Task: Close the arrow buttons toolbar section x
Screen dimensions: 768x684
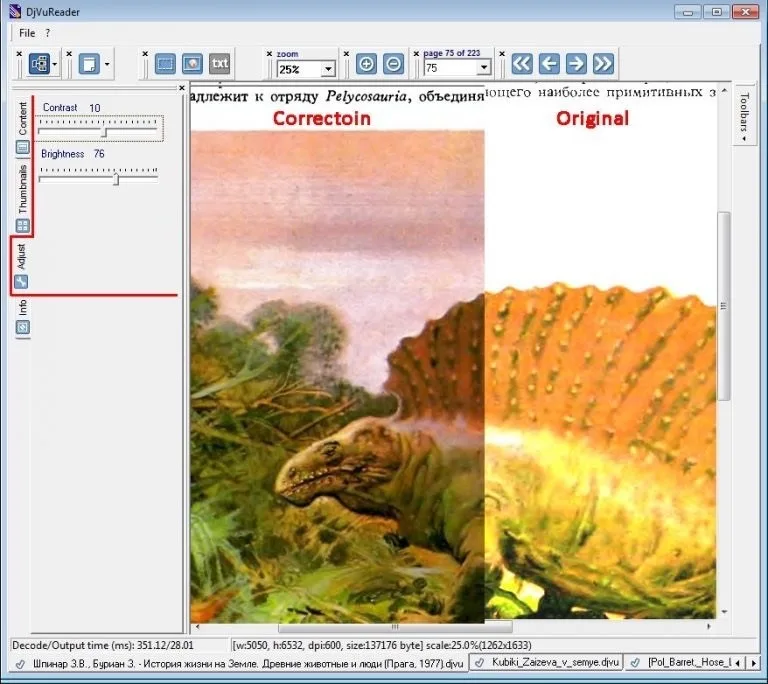Action: (x=502, y=54)
